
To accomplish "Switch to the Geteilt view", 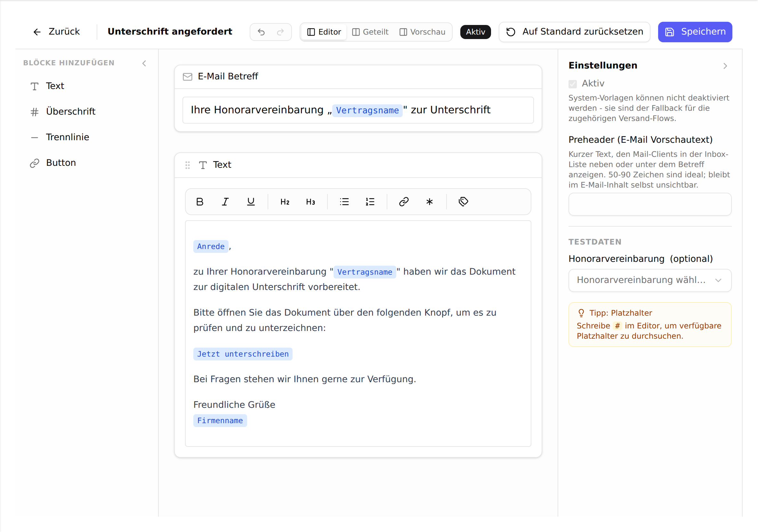I will (370, 32).
